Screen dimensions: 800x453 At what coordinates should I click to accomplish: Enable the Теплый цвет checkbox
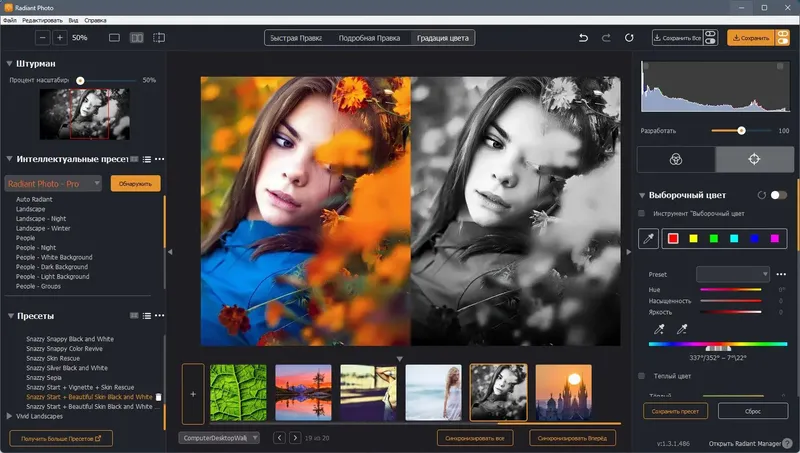pos(642,376)
